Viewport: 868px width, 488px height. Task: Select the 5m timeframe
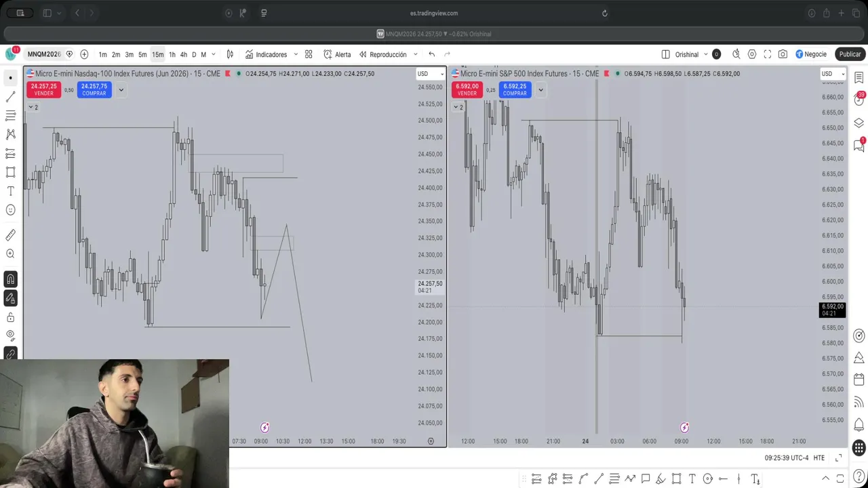tap(142, 54)
